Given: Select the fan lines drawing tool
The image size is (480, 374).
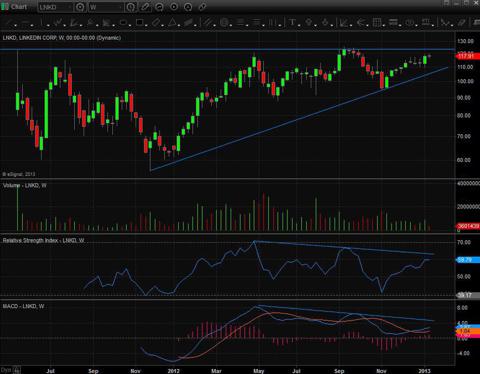Looking at the screenshot, I should [x=74, y=22].
